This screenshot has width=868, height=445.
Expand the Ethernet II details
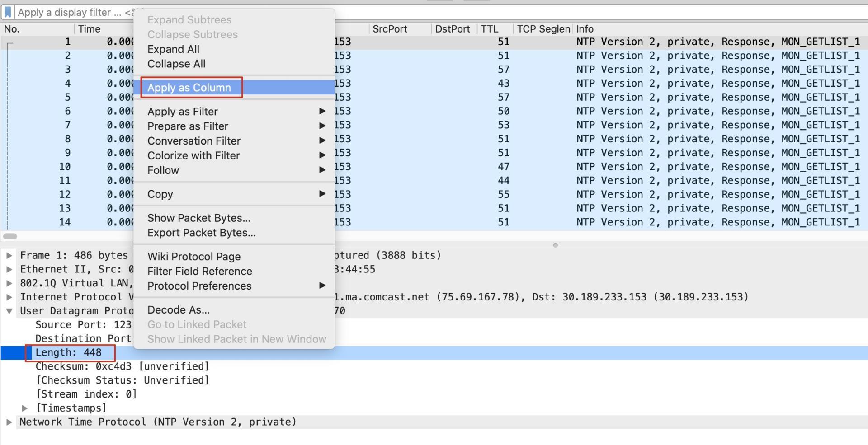[9, 269]
